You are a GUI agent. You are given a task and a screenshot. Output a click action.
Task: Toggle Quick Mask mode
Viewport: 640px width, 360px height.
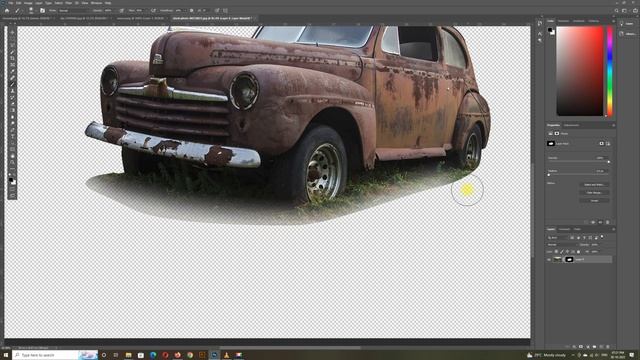[x=12, y=189]
